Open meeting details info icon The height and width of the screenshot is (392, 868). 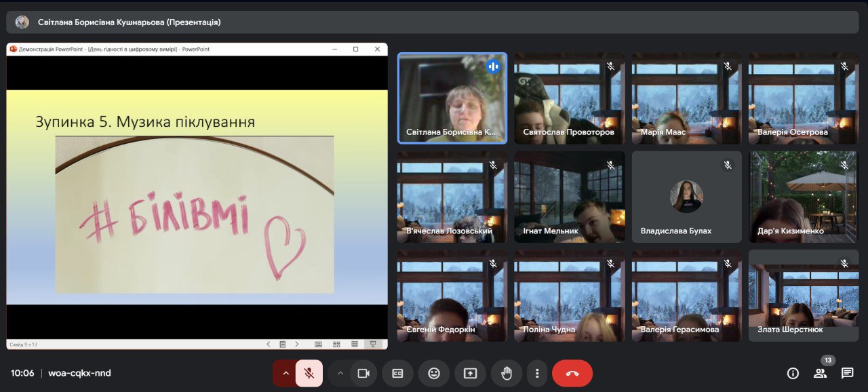click(792, 373)
